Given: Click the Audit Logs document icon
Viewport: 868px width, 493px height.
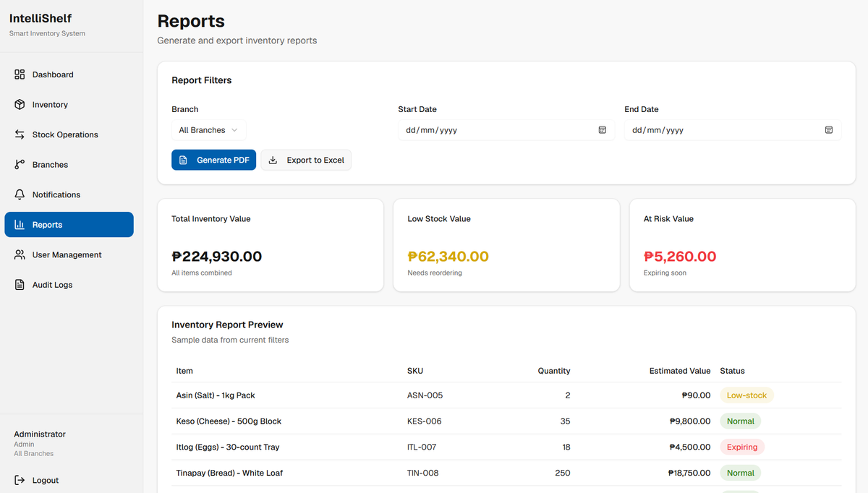Looking at the screenshot, I should (20, 285).
